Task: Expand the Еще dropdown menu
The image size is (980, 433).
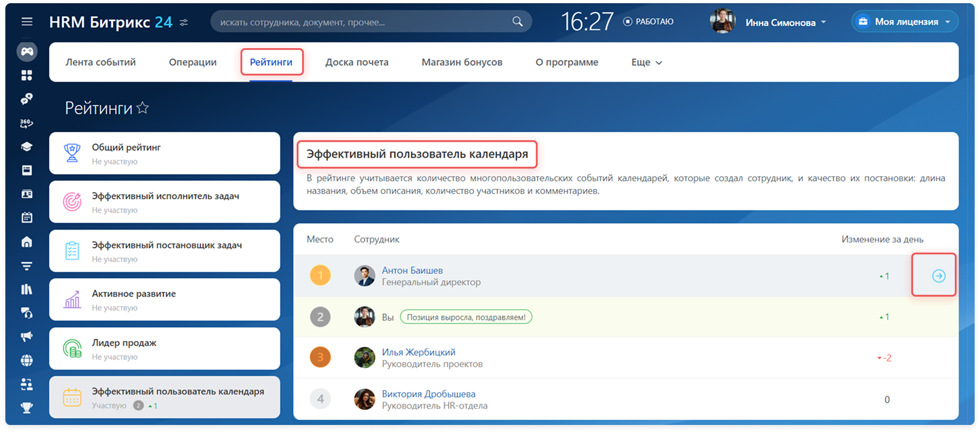Action: [x=646, y=63]
